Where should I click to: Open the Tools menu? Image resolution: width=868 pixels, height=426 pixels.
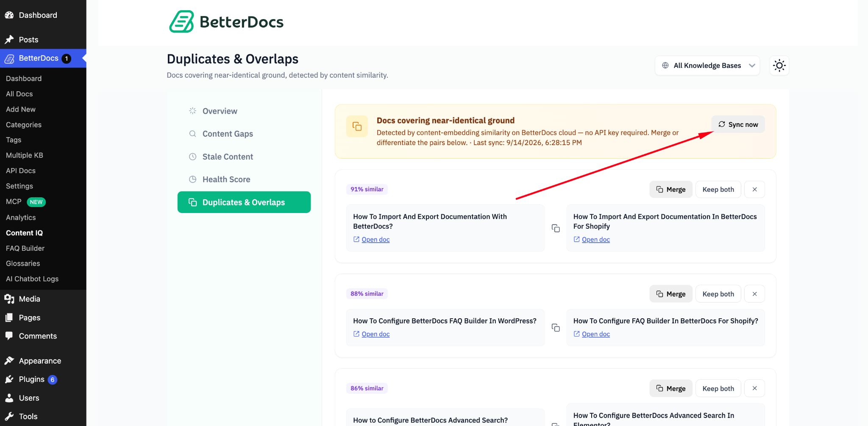(x=43, y=417)
